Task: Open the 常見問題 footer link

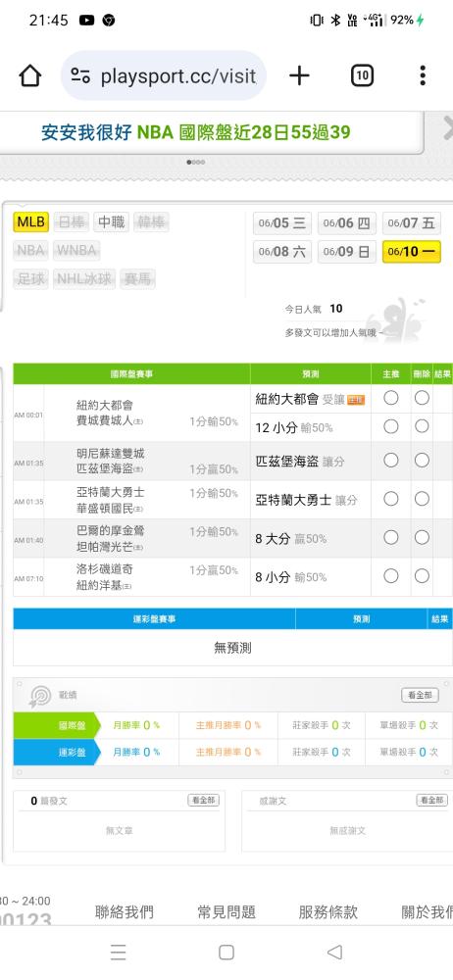Action: [226, 911]
